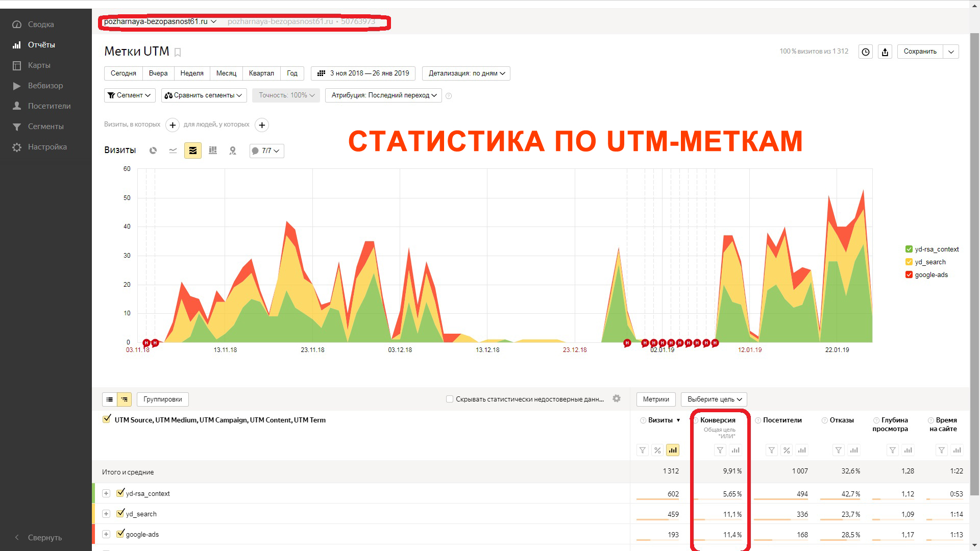
Task: Expand Сохранить options arrow
Action: tap(951, 52)
